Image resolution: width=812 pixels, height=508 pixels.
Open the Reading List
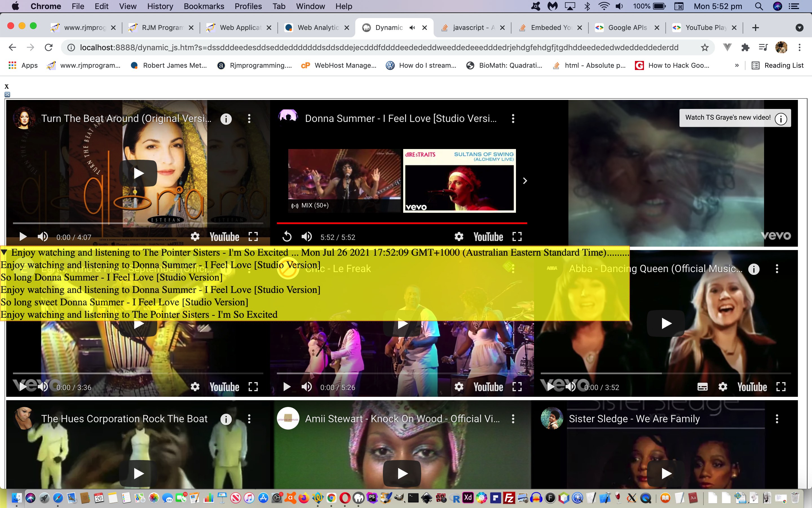click(777, 65)
